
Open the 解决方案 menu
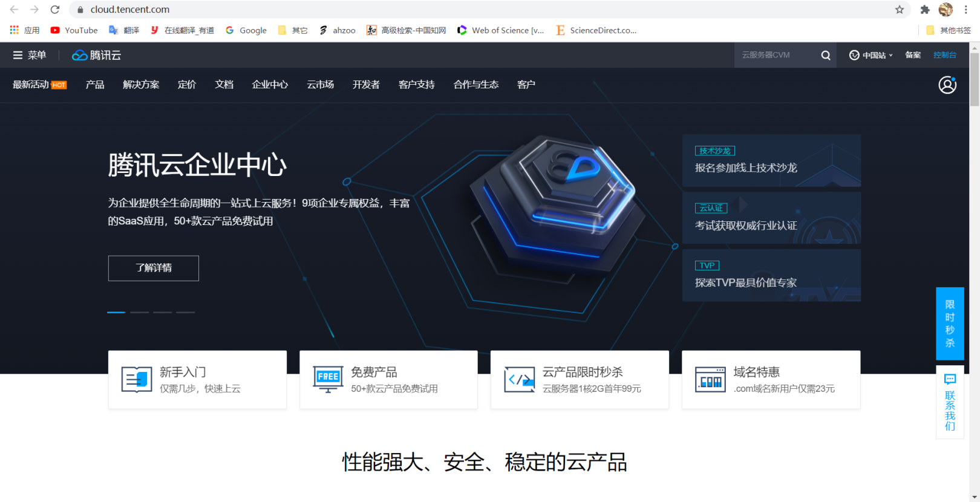coord(141,85)
